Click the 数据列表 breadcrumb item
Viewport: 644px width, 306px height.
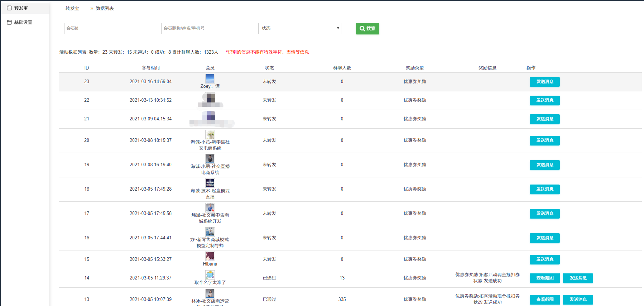(x=105, y=8)
